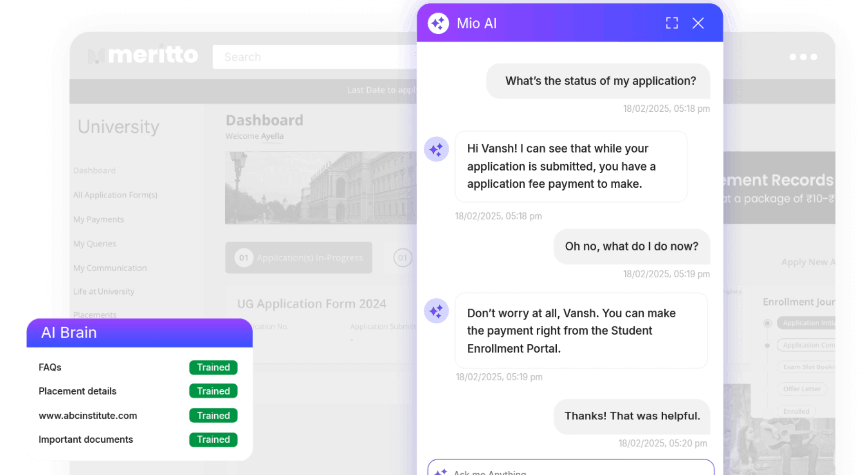This screenshot has width=868, height=475.
Task: Click the Application Initiated step in Enrollment Journey
Action: click(806, 323)
